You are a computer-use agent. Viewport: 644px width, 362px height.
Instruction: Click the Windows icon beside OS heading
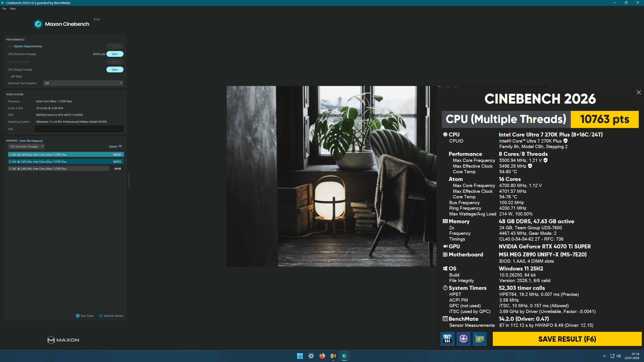tap(445, 268)
